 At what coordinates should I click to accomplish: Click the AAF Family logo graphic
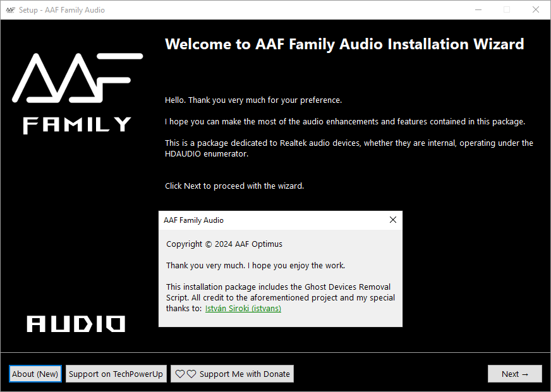(77, 93)
